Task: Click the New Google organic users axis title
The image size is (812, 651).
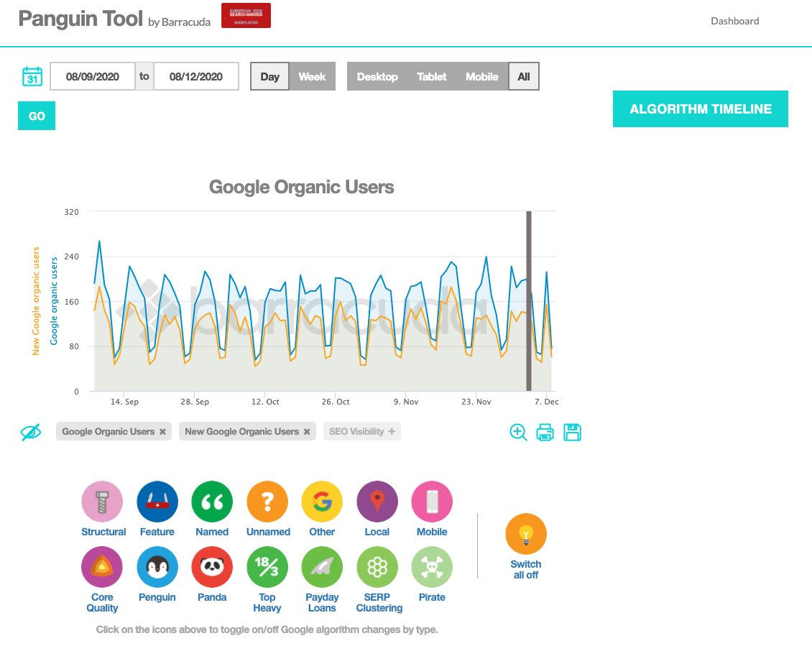Action: tap(36, 301)
